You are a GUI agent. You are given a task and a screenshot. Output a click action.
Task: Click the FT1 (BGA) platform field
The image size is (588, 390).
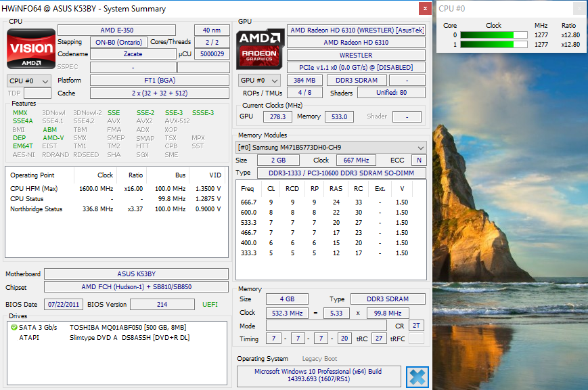point(160,81)
